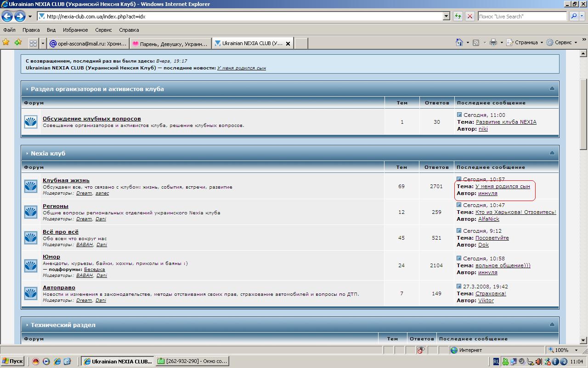Open the Избранное menu
This screenshot has width=588, height=368.
75,30
